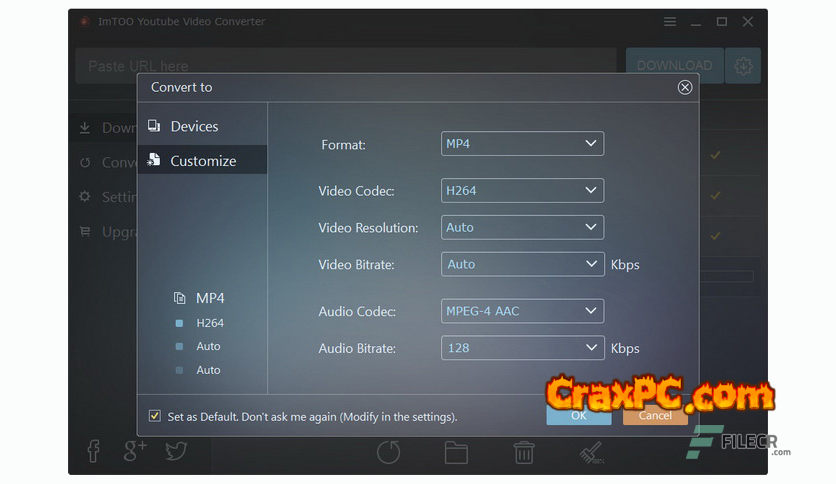836x484 pixels.
Task: Click the Audio Codec label
Action: point(357,311)
